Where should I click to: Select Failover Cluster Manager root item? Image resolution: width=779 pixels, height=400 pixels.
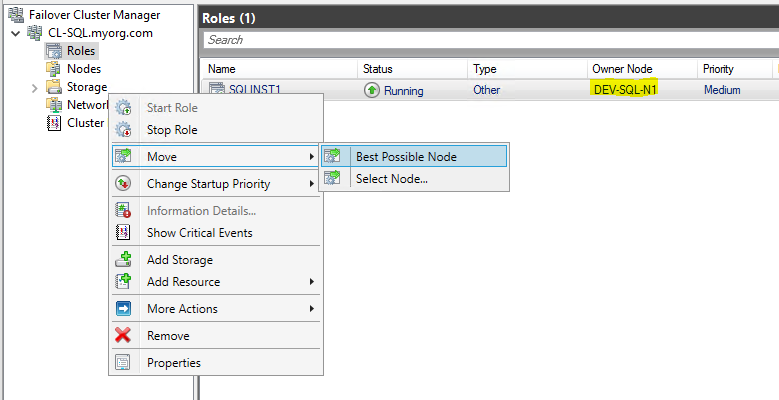94,15
